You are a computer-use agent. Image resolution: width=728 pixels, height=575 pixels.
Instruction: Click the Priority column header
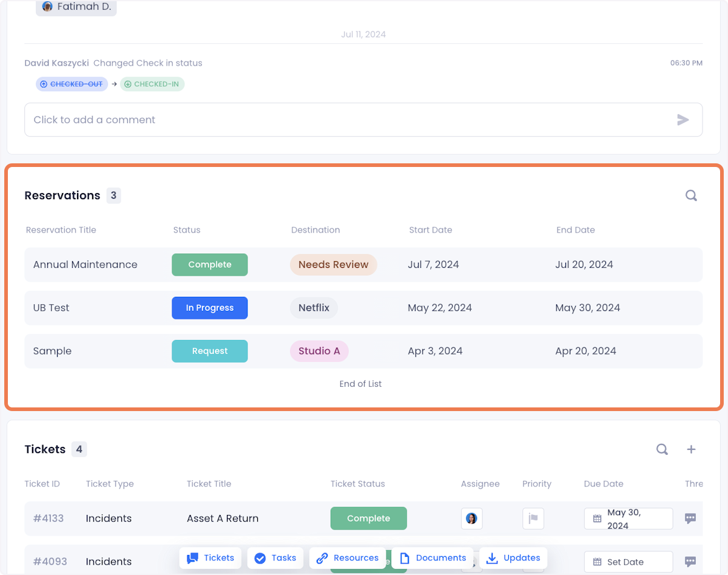pos(537,484)
